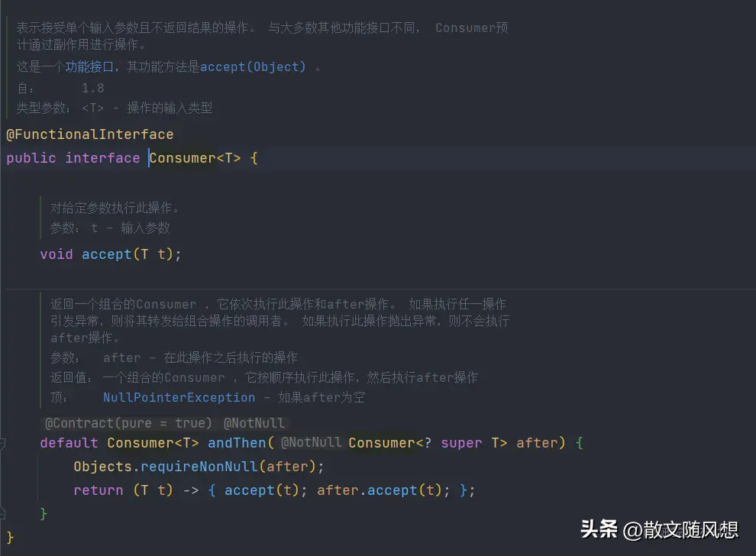Follow the accept(Object) doc link
The width and height of the screenshot is (756, 556).
(x=253, y=67)
